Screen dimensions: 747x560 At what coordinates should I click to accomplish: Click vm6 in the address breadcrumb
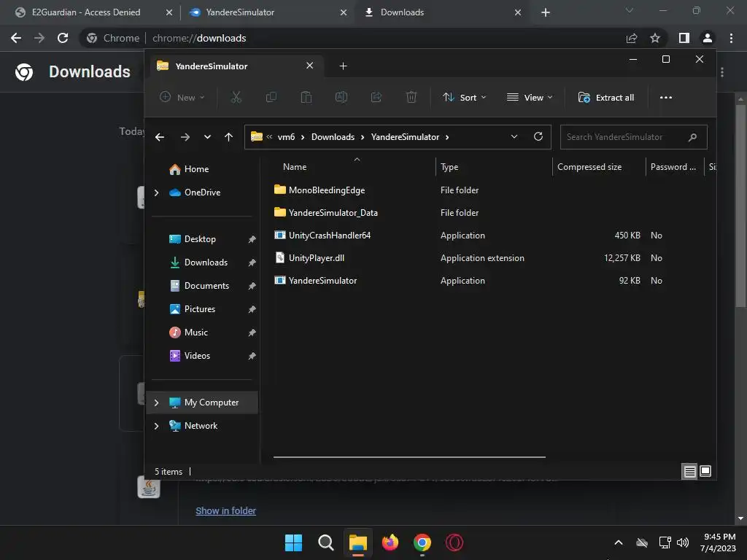(x=286, y=137)
